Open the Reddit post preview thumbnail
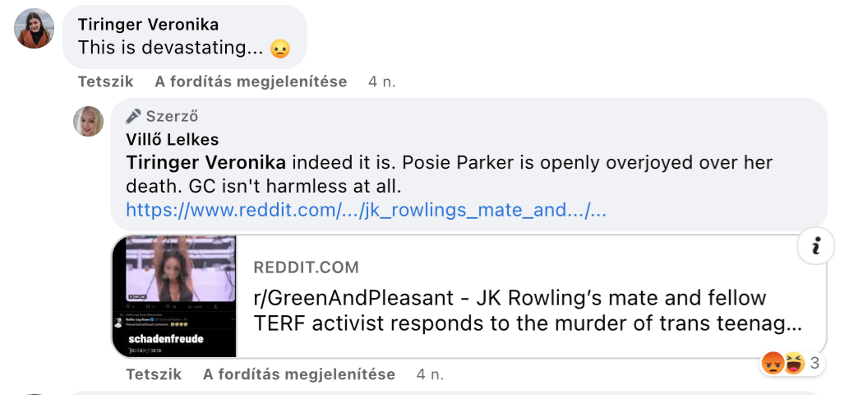This screenshot has width=868, height=395. click(x=174, y=296)
